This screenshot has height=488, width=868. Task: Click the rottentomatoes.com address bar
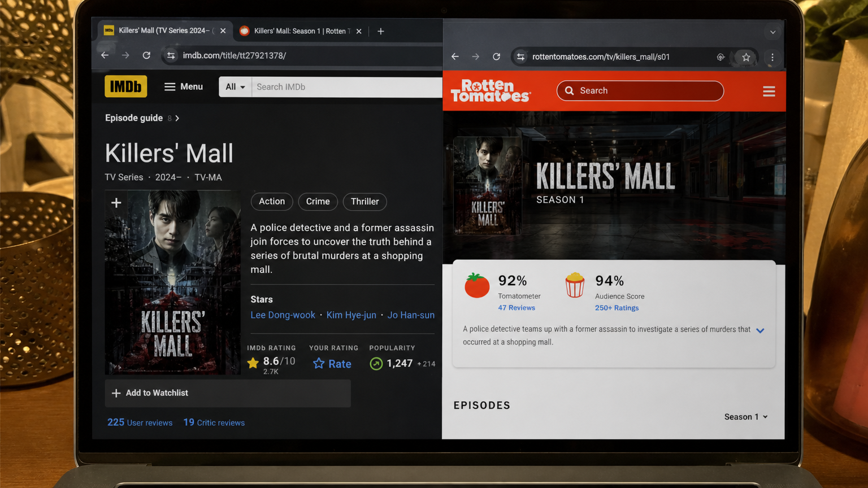click(635, 57)
